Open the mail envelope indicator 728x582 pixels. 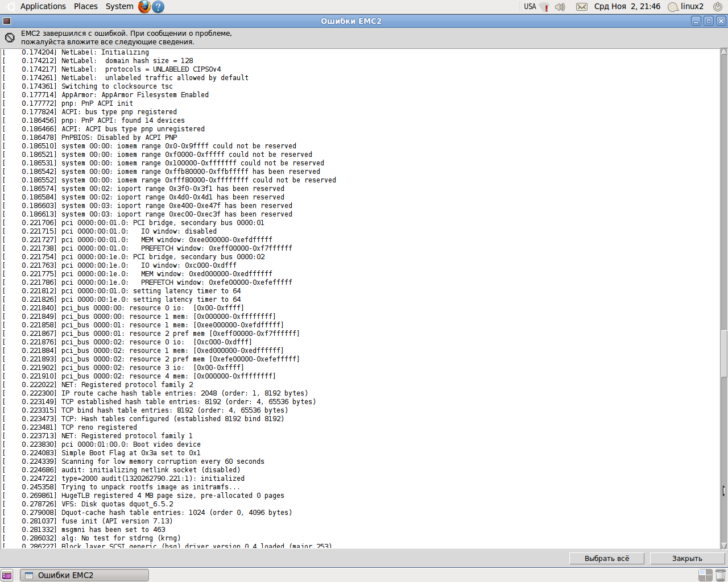582,7
